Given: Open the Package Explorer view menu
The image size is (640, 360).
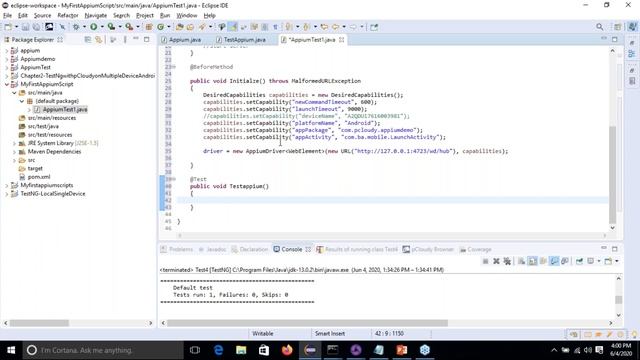Looking at the screenshot, I should [x=125, y=40].
